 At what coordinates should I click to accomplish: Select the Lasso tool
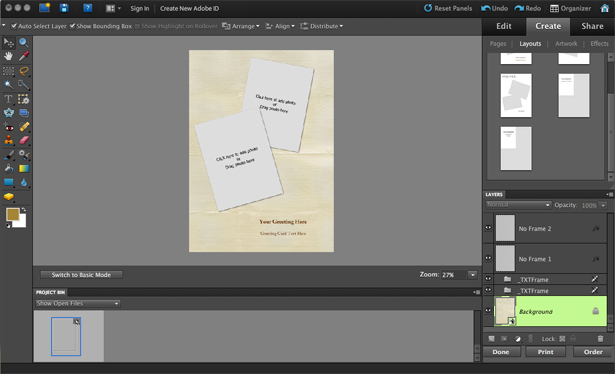click(x=24, y=71)
